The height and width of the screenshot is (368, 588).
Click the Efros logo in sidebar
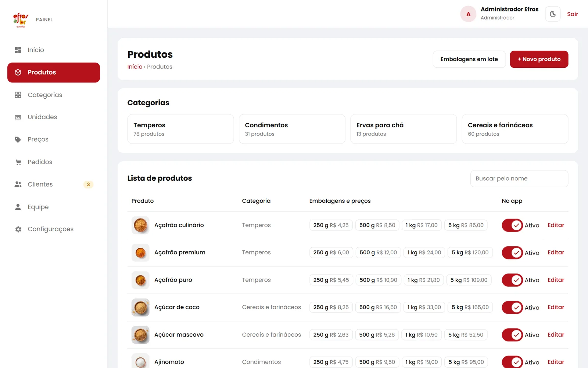click(21, 20)
